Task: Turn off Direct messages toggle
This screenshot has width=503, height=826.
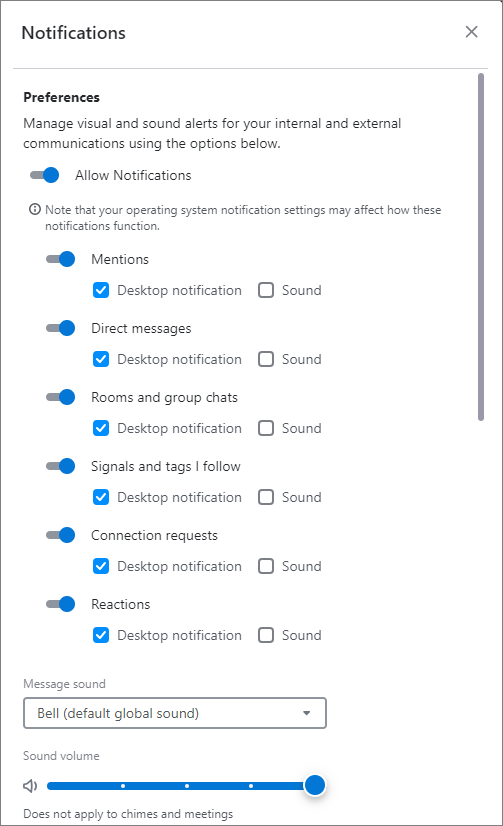Action: pyautogui.click(x=61, y=328)
